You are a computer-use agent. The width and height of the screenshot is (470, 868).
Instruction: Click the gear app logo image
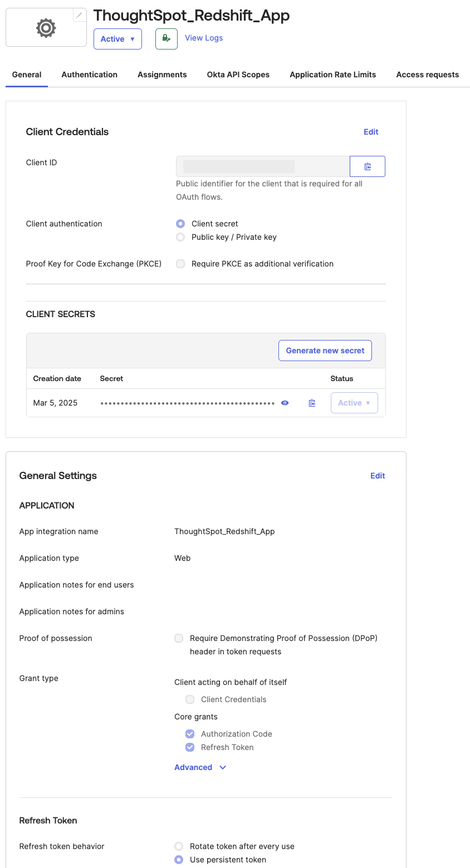(46, 28)
